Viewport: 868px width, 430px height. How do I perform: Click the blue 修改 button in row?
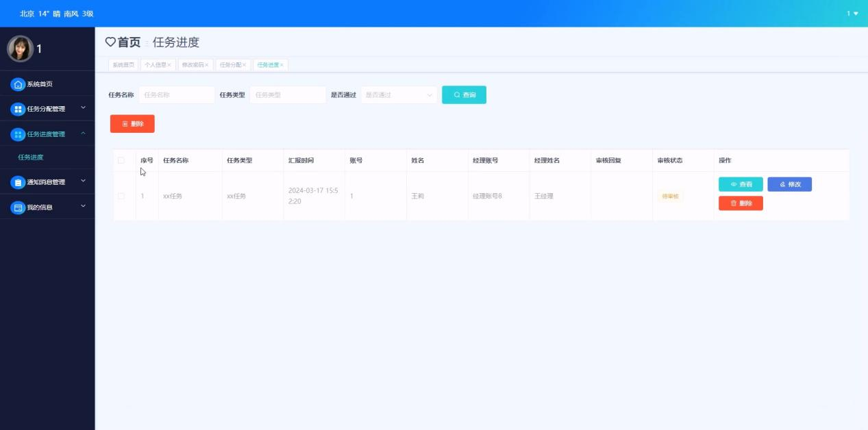[x=789, y=184]
